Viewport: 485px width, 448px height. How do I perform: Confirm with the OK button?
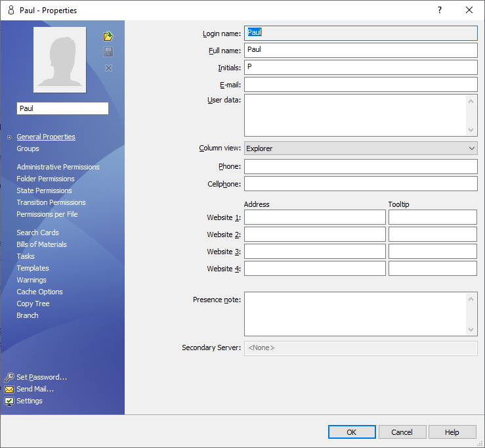pyautogui.click(x=352, y=432)
